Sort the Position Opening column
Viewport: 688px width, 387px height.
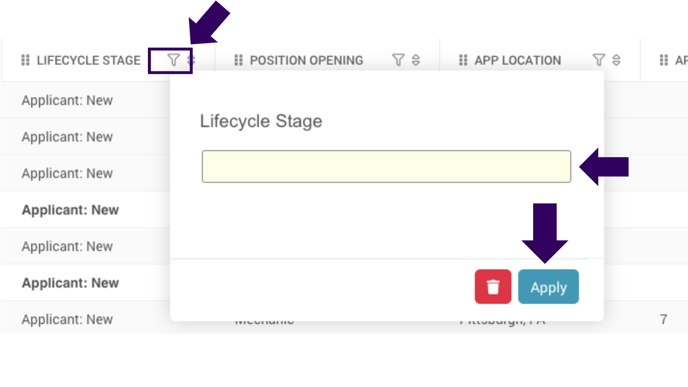pyautogui.click(x=416, y=60)
